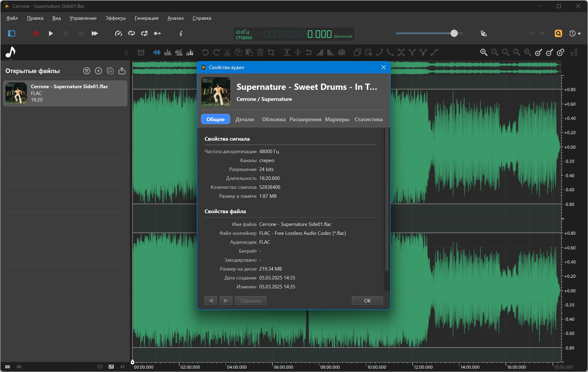This screenshot has width=588, height=372.
Task: Click the album cover thumbnail in dialog
Action: (x=216, y=92)
